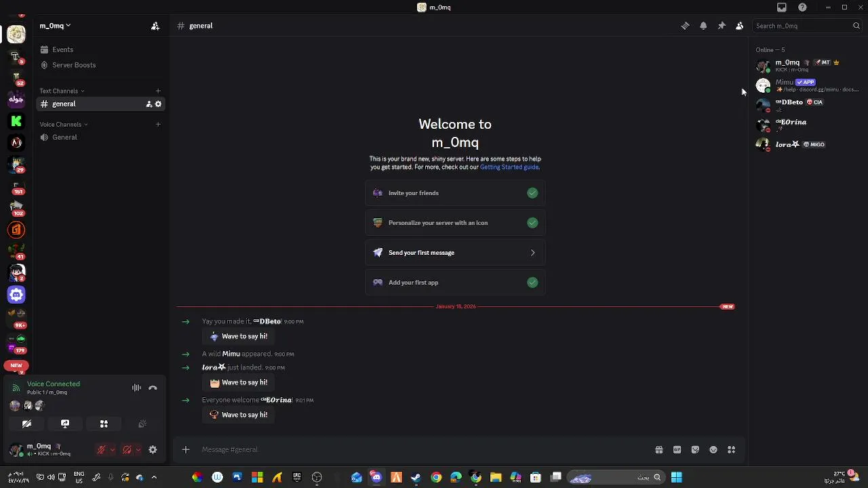The image size is (868, 488).
Task: Open Add your first app step
Action: tap(455, 283)
